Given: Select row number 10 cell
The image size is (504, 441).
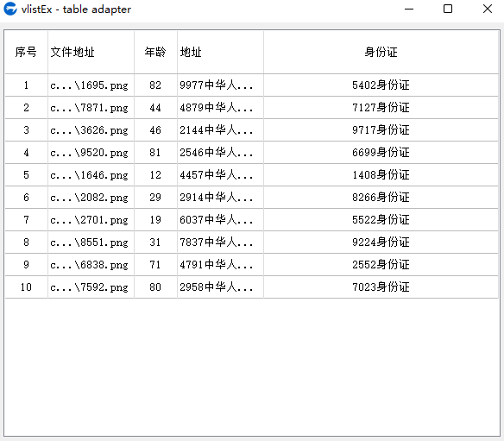Looking at the screenshot, I should (x=26, y=287).
